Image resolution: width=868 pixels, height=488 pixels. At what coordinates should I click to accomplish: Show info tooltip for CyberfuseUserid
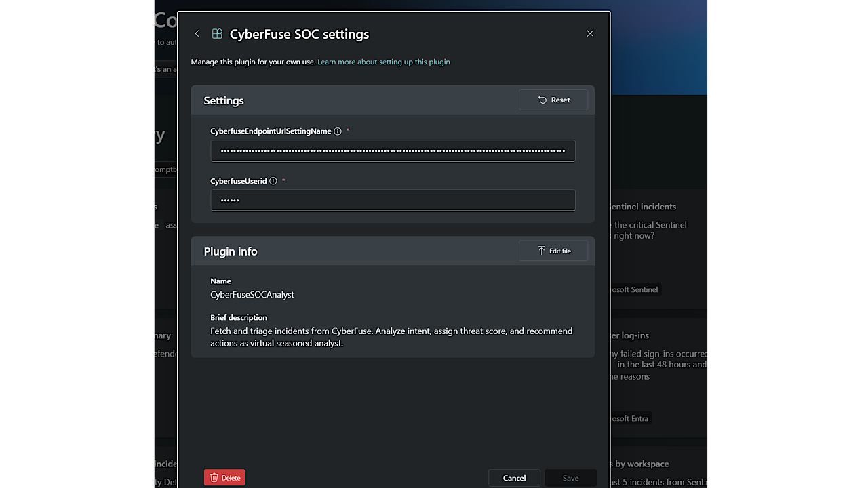coord(273,181)
